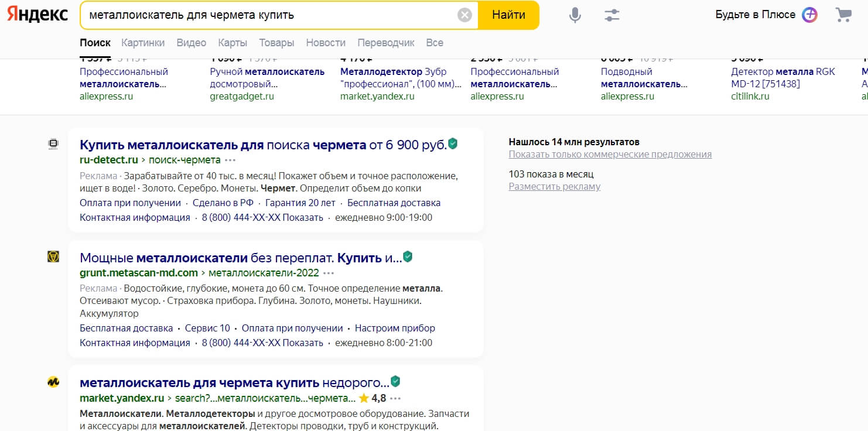Open search settings sliders icon
The image size is (868, 431).
(x=612, y=15)
